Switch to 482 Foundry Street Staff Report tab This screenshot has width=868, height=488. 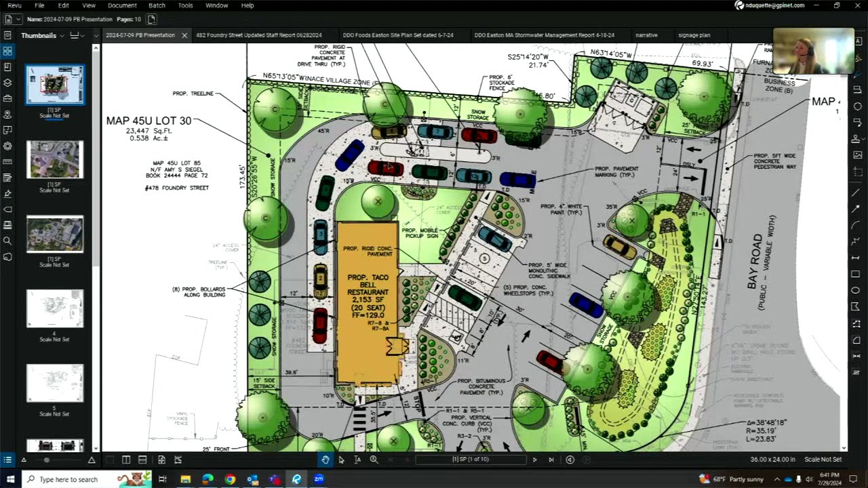tap(258, 35)
